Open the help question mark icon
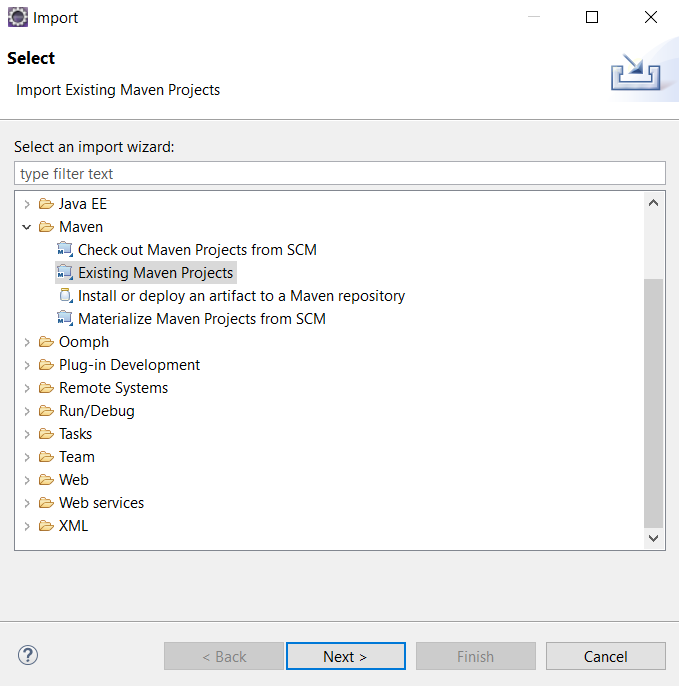679x686 pixels. point(28,655)
